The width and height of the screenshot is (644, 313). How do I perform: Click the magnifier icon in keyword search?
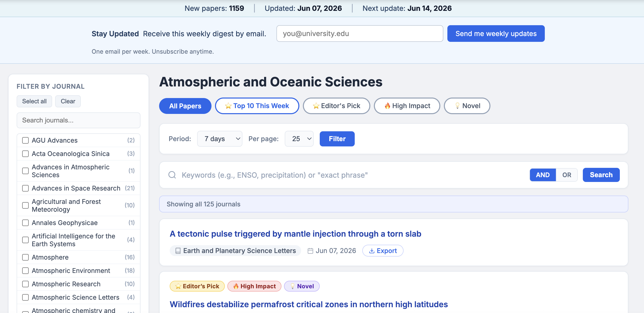tap(172, 175)
